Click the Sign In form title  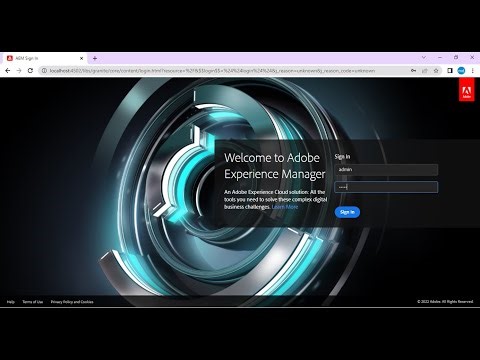tap(342, 156)
